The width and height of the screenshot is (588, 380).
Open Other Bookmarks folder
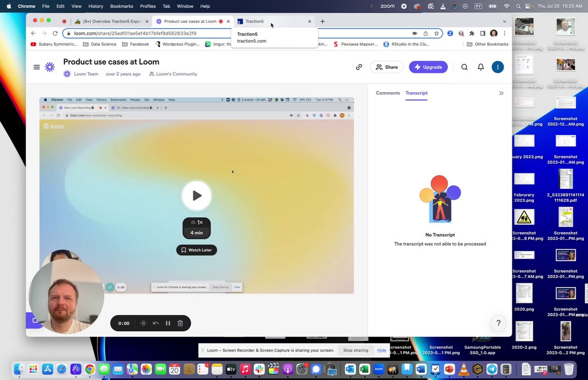[x=487, y=44]
